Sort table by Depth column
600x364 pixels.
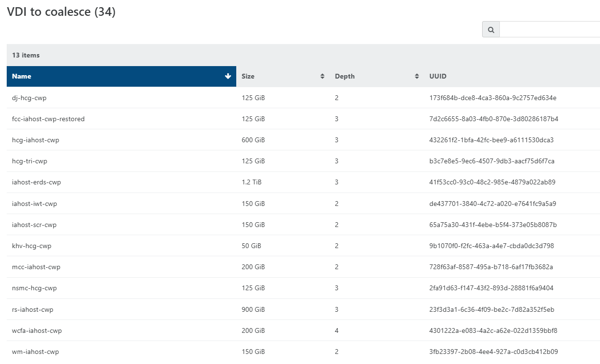(x=377, y=76)
